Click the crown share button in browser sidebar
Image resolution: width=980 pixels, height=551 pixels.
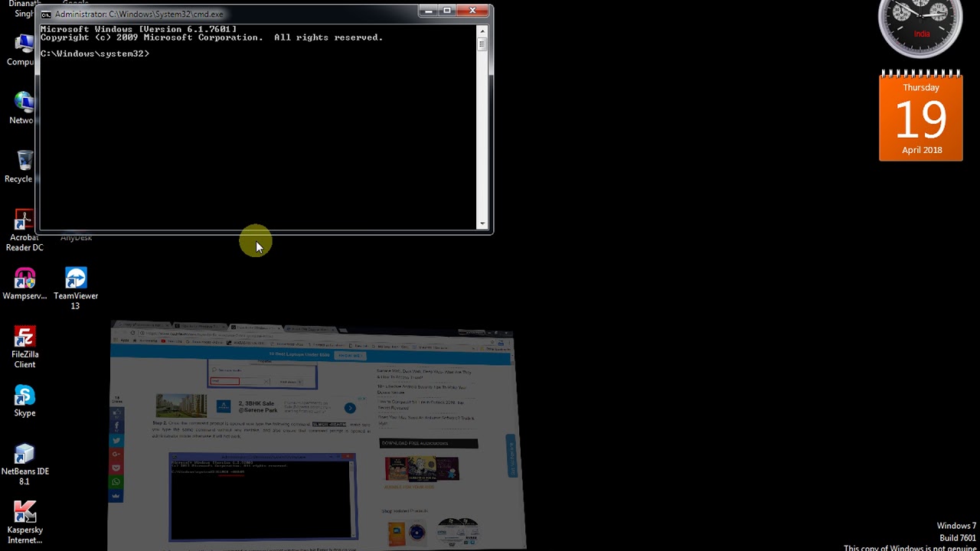(116, 496)
